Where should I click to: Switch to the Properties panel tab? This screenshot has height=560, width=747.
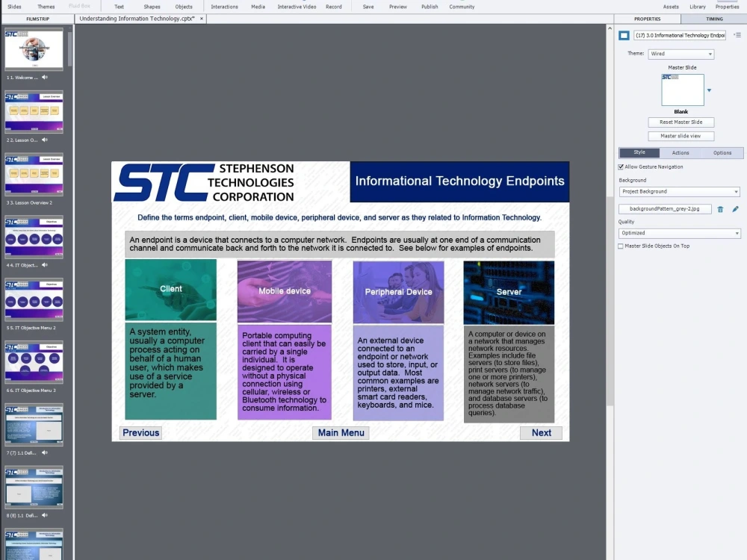(x=648, y=19)
